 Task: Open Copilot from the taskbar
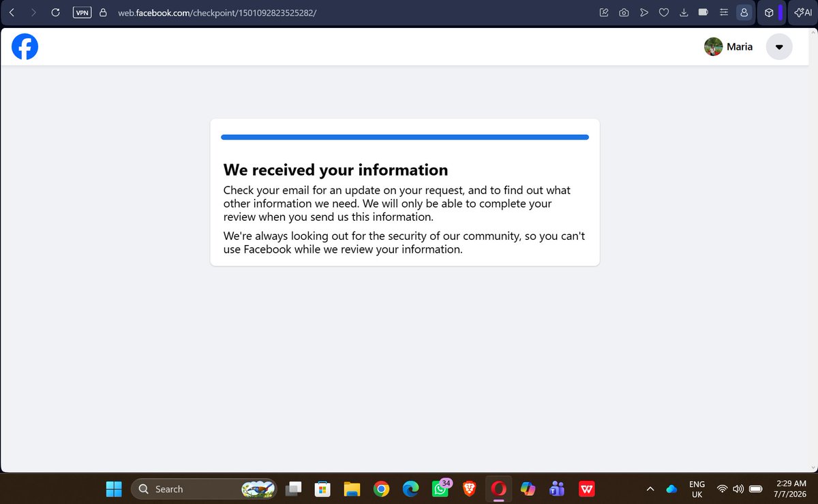pos(528,488)
